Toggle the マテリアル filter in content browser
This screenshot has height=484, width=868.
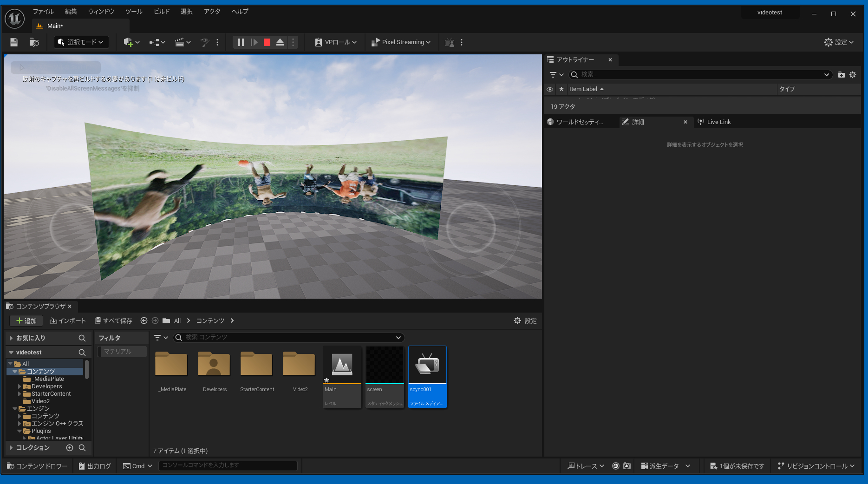click(x=122, y=352)
